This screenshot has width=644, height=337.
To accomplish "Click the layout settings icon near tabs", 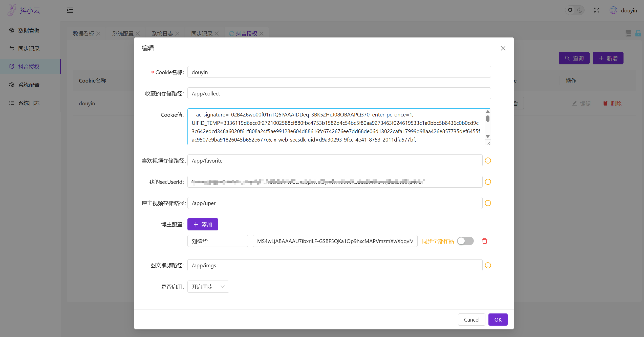I will tap(628, 33).
